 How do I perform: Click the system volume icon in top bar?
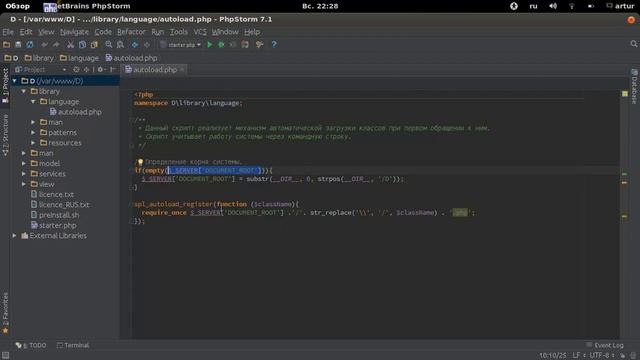[553, 6]
